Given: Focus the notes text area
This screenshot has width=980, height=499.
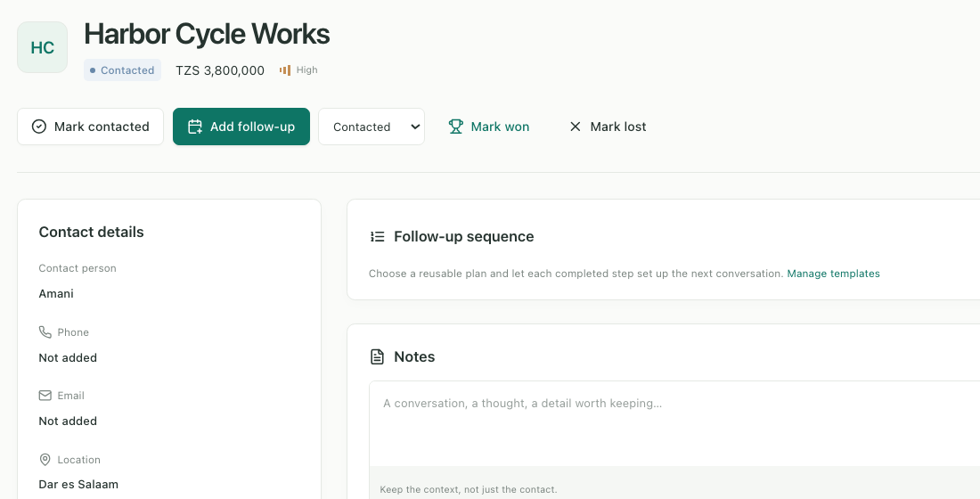Looking at the screenshot, I should (x=674, y=423).
